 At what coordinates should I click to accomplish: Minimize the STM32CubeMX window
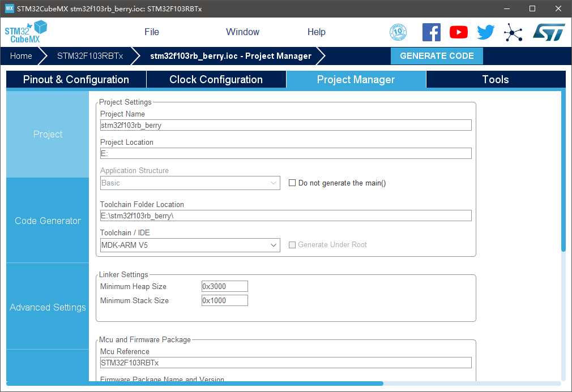coord(507,8)
